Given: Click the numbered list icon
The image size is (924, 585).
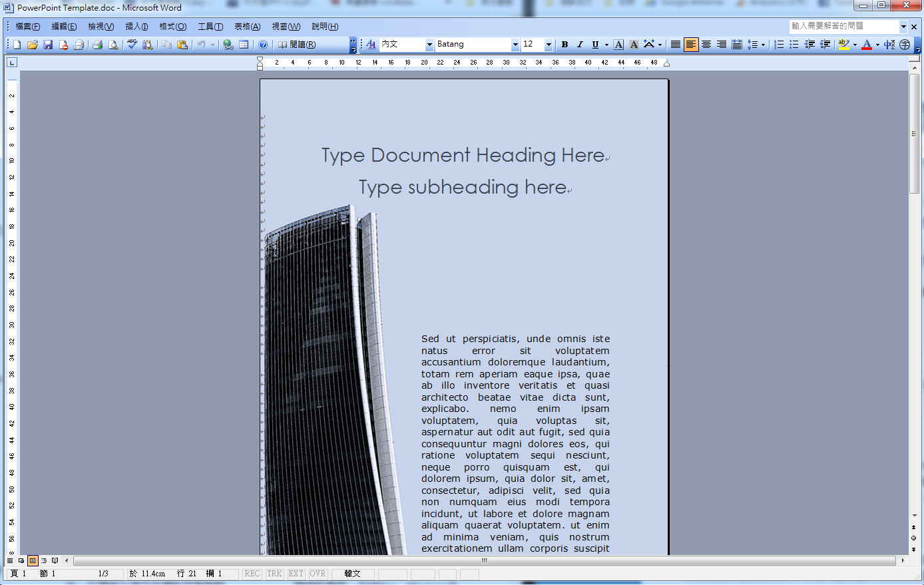Looking at the screenshot, I should [779, 45].
